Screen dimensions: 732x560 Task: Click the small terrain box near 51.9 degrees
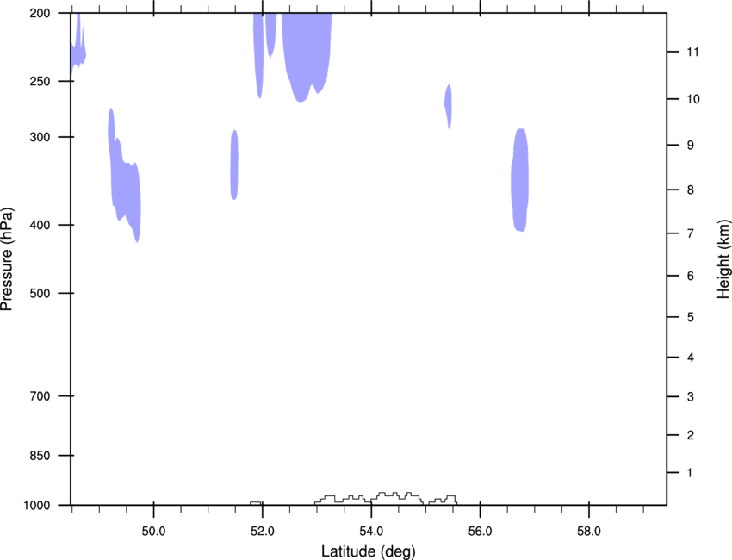[x=256, y=503]
